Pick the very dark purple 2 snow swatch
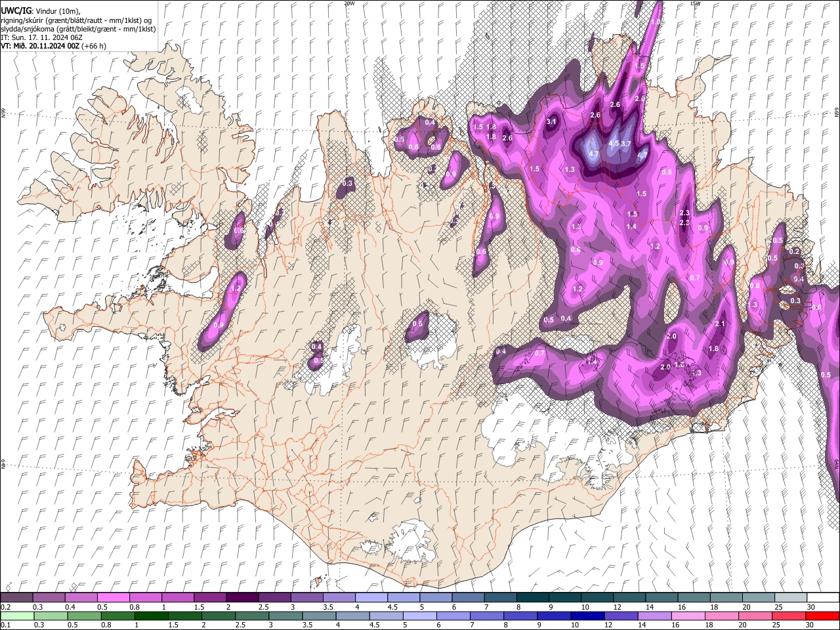Viewport: 840px width, 630px height. point(241,598)
